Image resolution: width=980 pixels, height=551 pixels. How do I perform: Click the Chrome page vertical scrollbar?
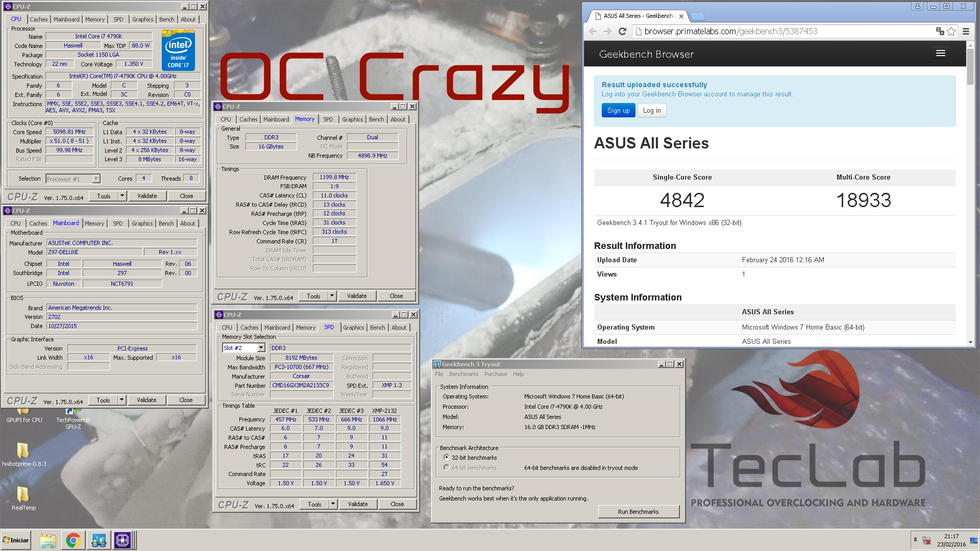coord(970,67)
